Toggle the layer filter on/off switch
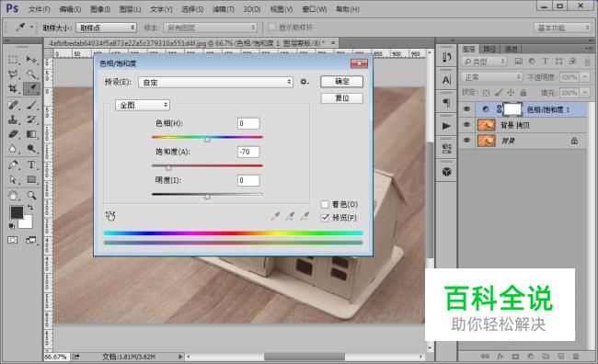Image resolution: width=598 pixels, height=364 pixels. tap(587, 62)
